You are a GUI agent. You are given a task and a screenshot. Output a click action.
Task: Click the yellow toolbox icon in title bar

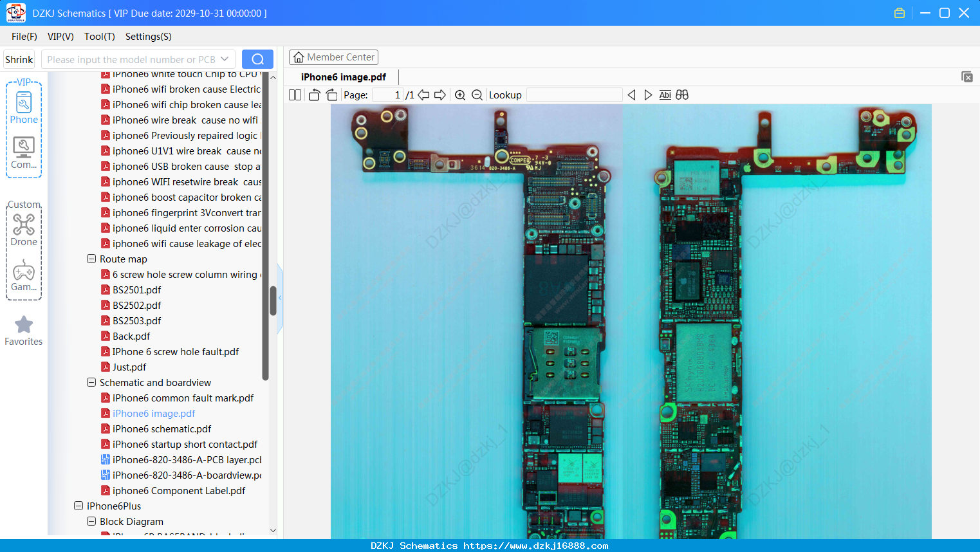coord(900,13)
